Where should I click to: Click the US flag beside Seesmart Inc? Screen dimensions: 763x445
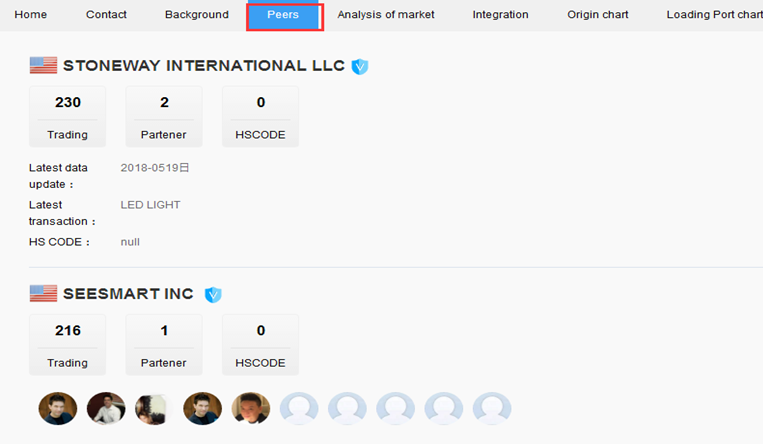[x=43, y=294]
